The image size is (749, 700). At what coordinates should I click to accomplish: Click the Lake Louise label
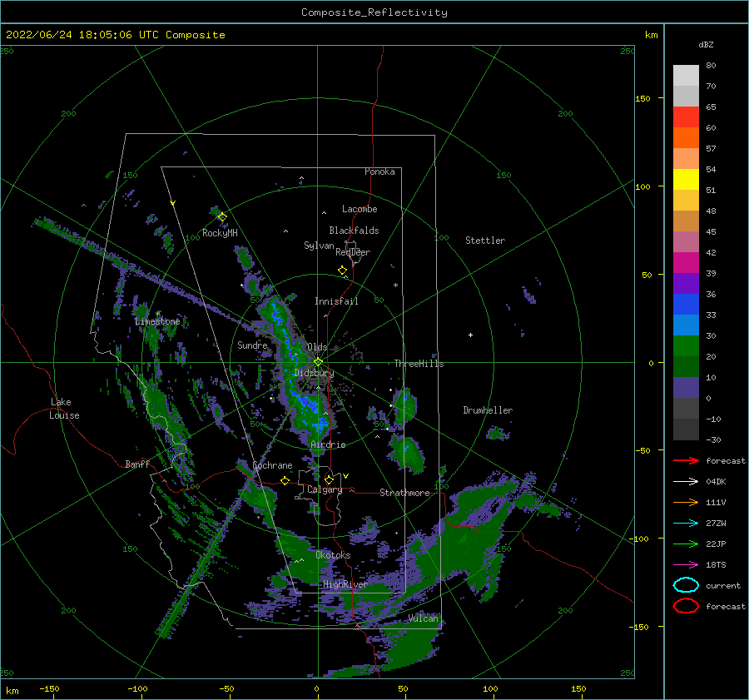[x=64, y=409]
